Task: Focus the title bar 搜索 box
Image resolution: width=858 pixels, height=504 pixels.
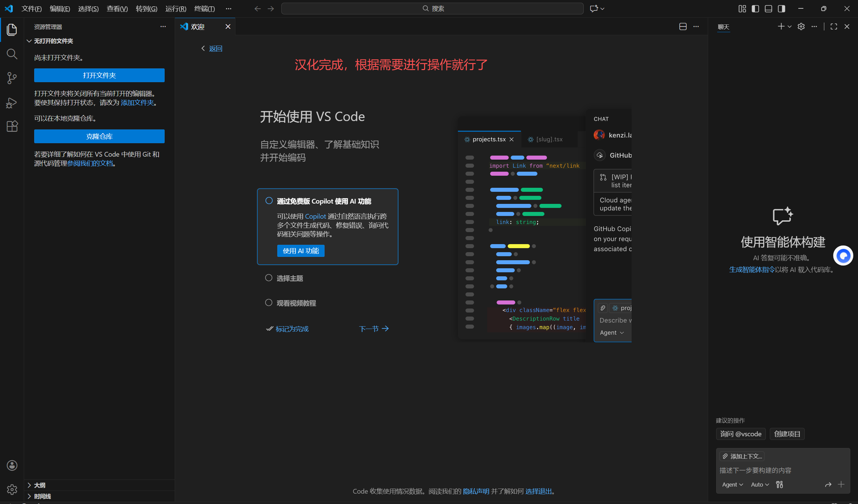Action: [x=433, y=8]
